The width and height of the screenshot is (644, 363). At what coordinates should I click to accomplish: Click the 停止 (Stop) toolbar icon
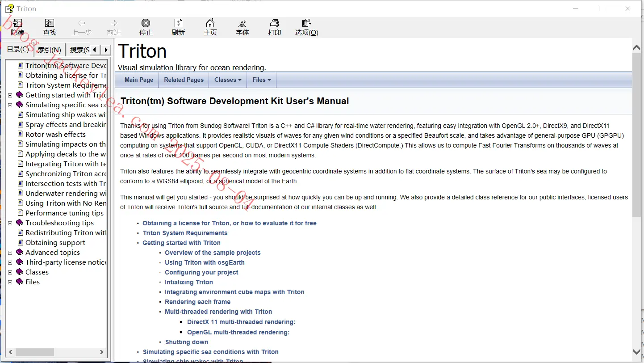point(146,27)
